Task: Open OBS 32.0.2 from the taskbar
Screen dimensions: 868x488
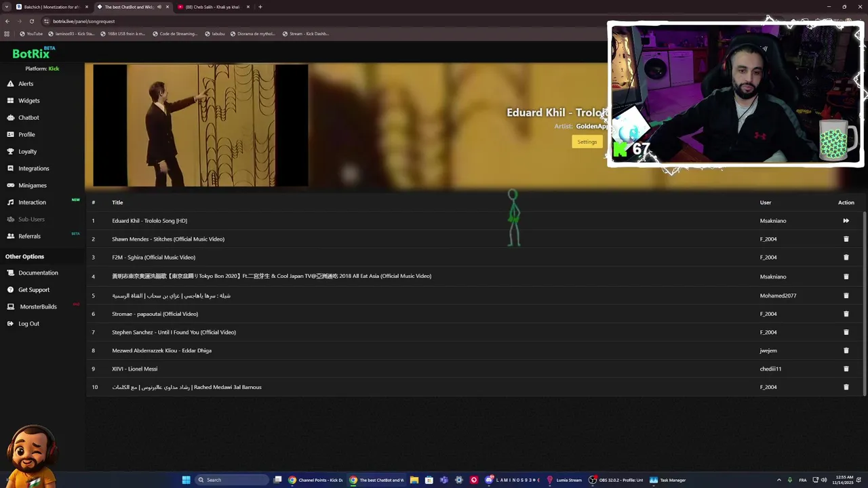Action: pyautogui.click(x=616, y=480)
